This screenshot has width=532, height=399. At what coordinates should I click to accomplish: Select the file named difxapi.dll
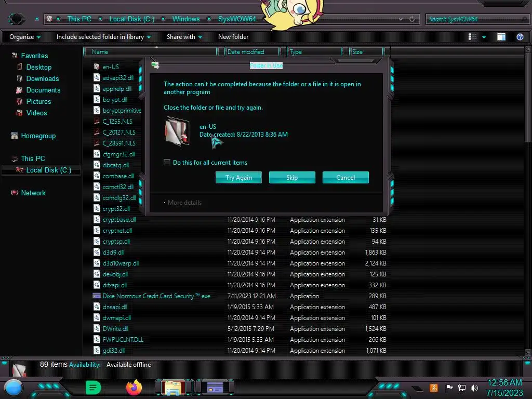114,285
